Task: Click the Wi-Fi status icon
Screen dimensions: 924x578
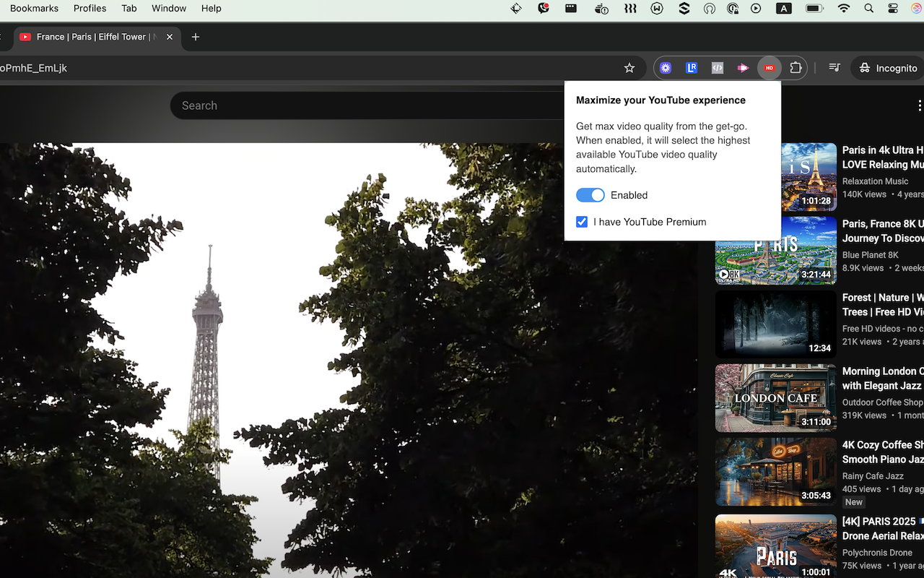Action: click(x=843, y=9)
